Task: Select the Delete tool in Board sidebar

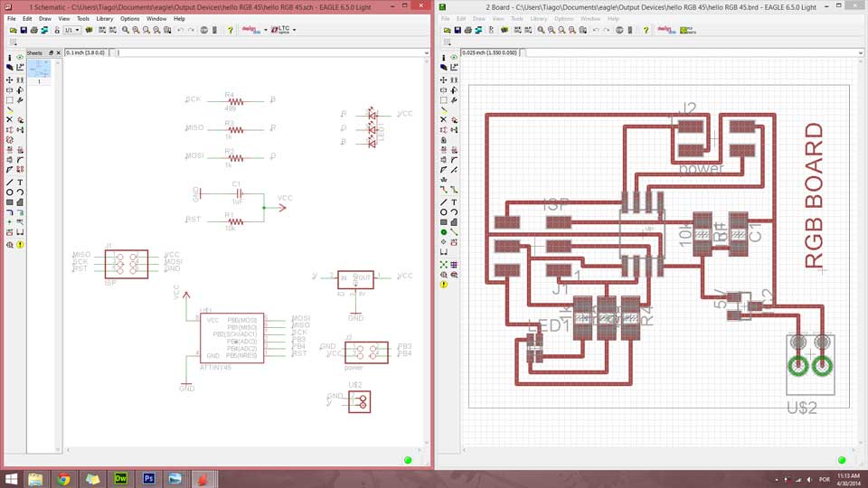Action: click(x=443, y=119)
